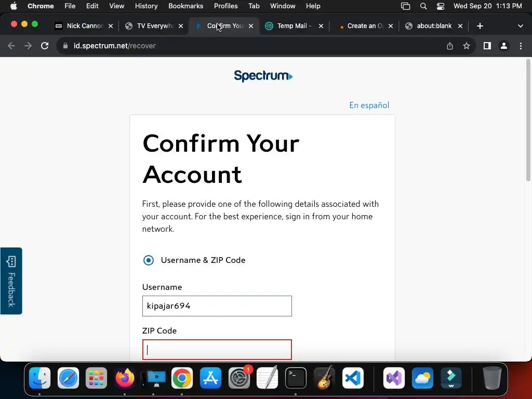The width and height of the screenshot is (532, 399).
Task: Open a new tab with plus button
Action: click(x=480, y=26)
